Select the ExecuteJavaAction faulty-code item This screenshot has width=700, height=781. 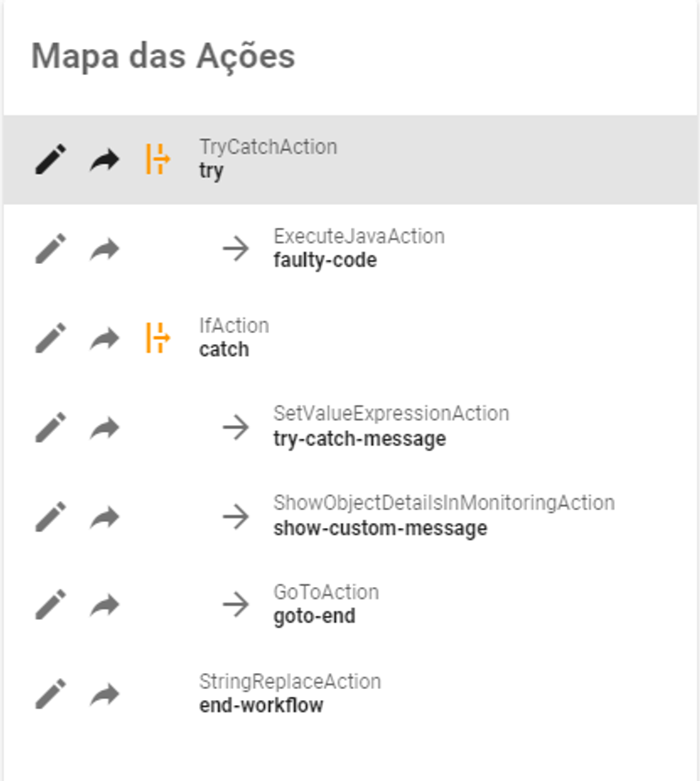(358, 249)
